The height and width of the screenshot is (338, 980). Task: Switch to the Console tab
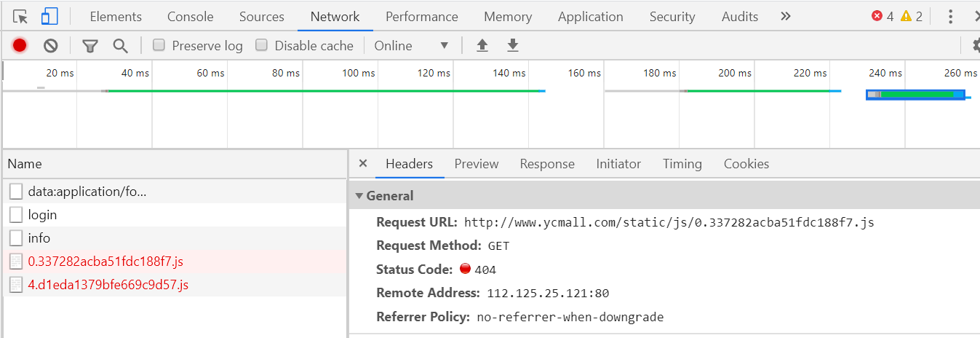tap(191, 16)
